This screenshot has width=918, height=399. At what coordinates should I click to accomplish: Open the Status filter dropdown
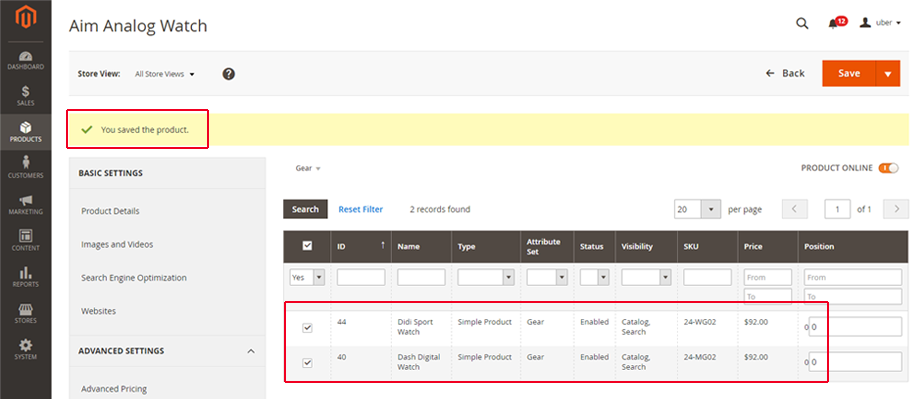595,277
